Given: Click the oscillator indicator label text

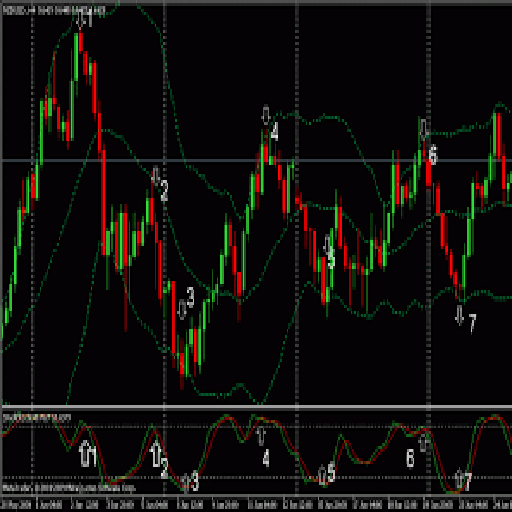Looking at the screenshot, I should click(37, 418).
